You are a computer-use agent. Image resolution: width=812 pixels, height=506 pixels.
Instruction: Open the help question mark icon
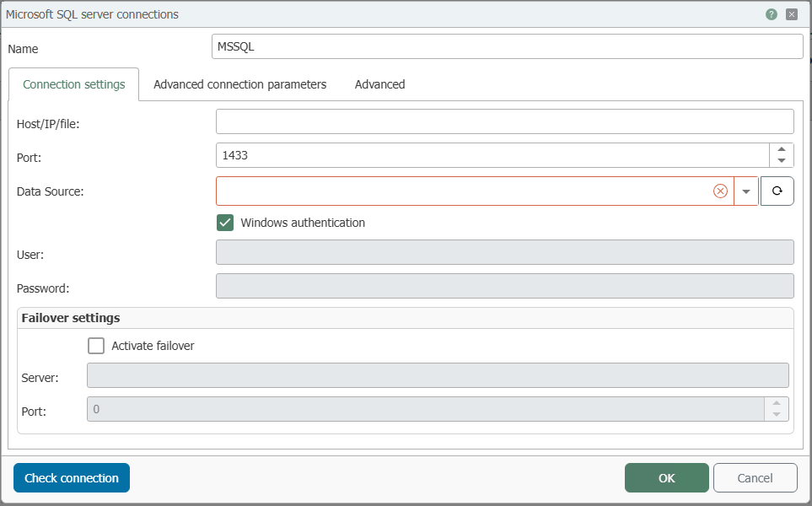pyautogui.click(x=771, y=14)
